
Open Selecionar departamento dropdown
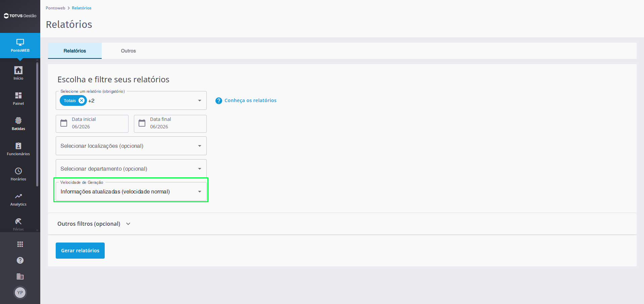click(x=131, y=169)
